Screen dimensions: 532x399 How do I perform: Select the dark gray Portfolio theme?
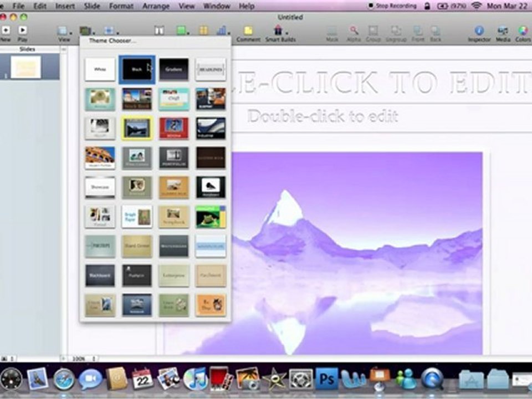pos(173,158)
